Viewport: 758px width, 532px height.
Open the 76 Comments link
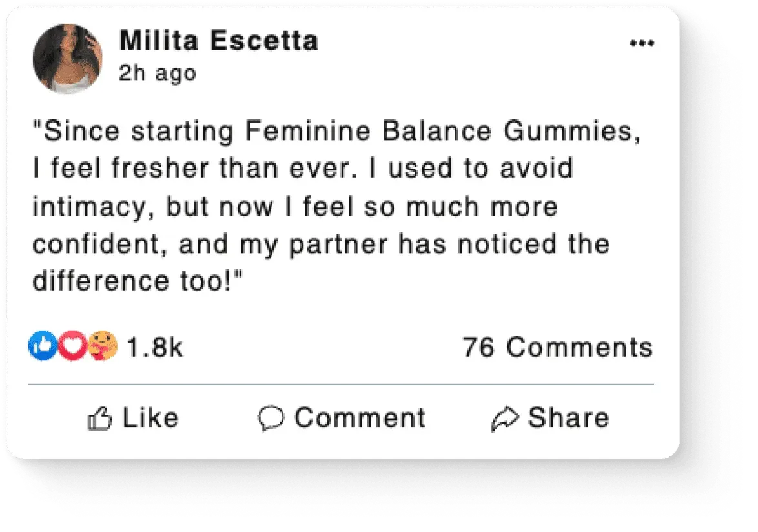(557, 347)
